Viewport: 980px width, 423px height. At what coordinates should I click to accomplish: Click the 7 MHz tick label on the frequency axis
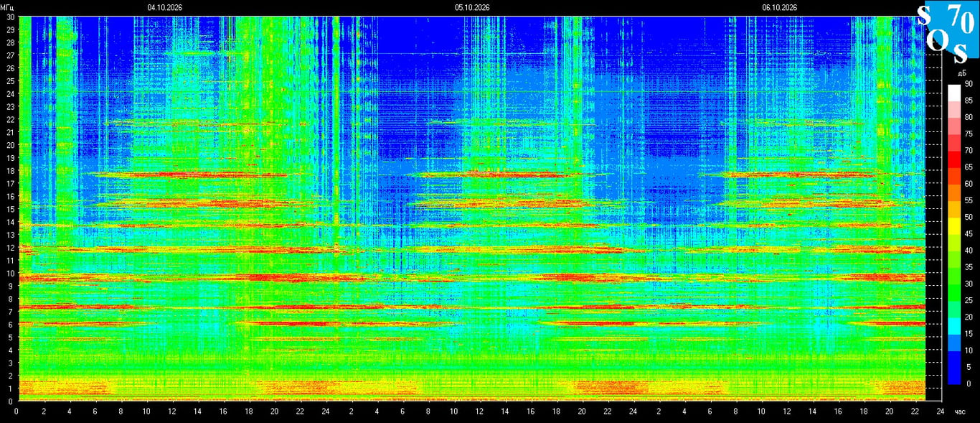pyautogui.click(x=11, y=311)
